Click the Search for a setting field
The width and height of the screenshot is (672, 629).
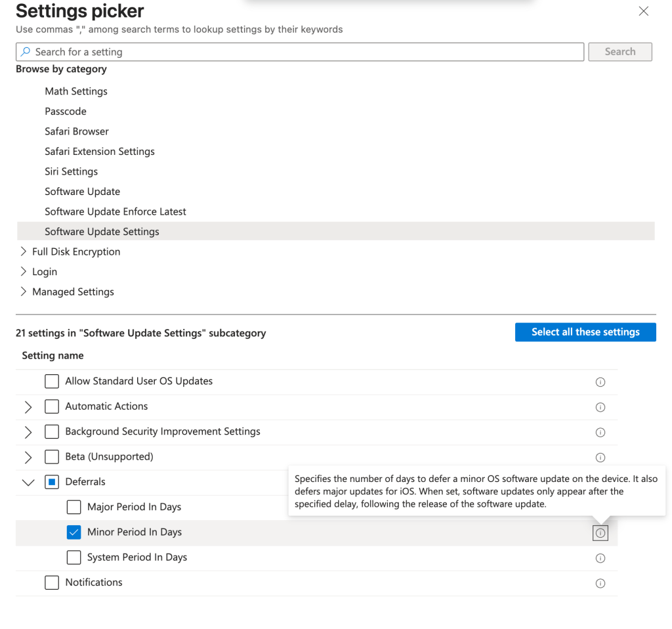[x=299, y=52]
